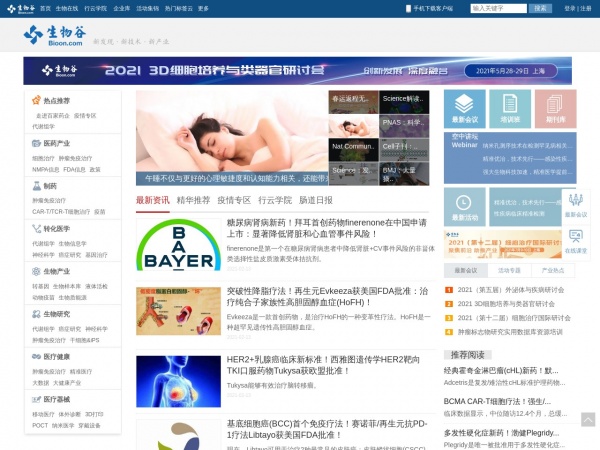
Task: Click the floating 在线课堂 presentation icon
Action: click(576, 236)
